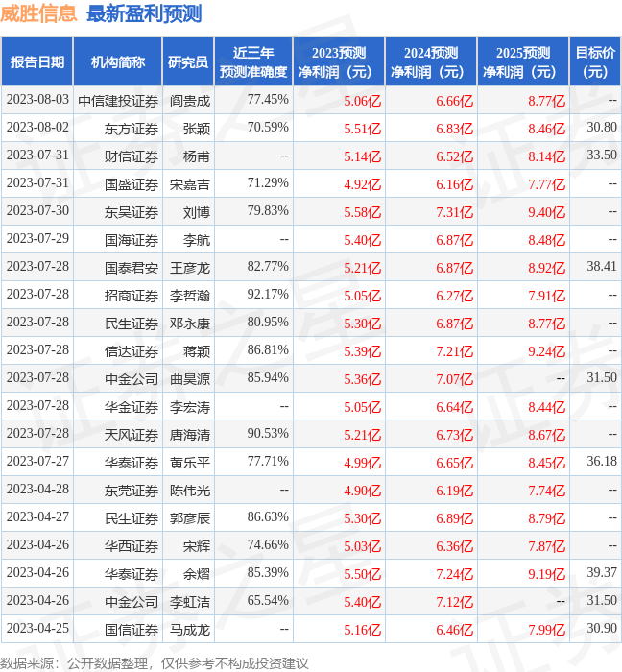Select target price 36.18
622x672 pixels.
point(602,462)
